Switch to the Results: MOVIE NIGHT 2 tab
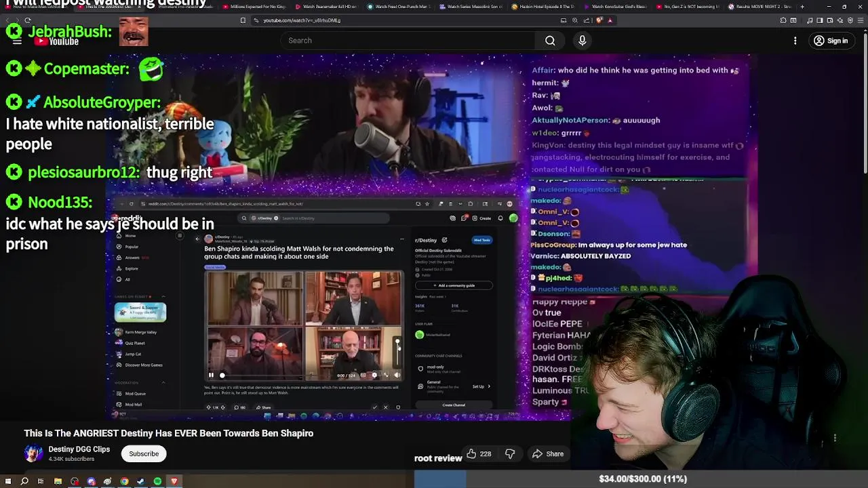The height and width of the screenshot is (488, 868). coord(759,7)
